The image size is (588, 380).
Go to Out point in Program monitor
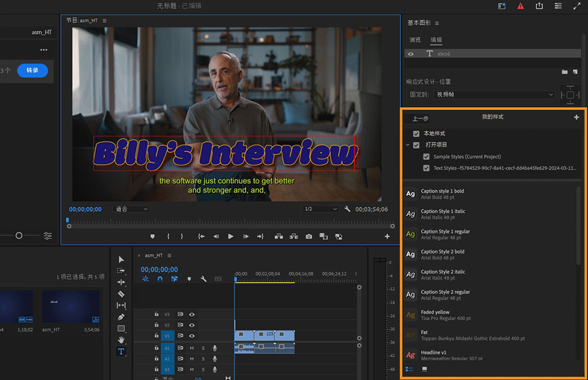(x=260, y=236)
